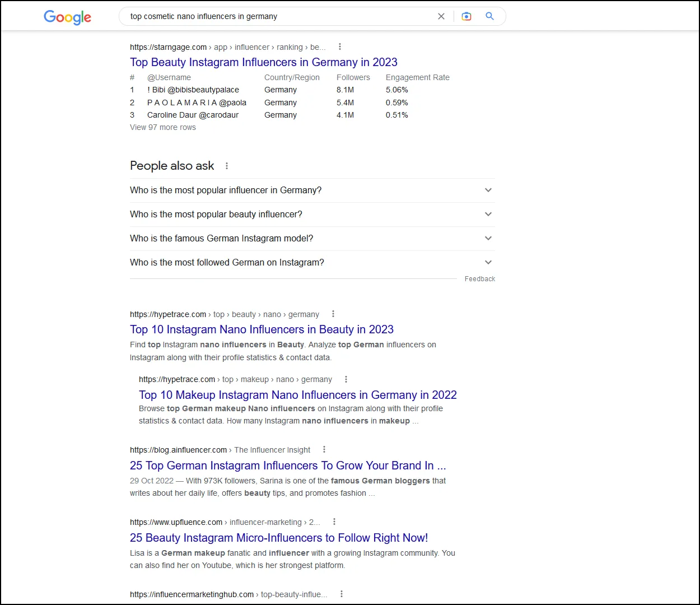Screen dimensions: 700x605
Task: Click the Feedback link under People also ask
Action: (479, 279)
